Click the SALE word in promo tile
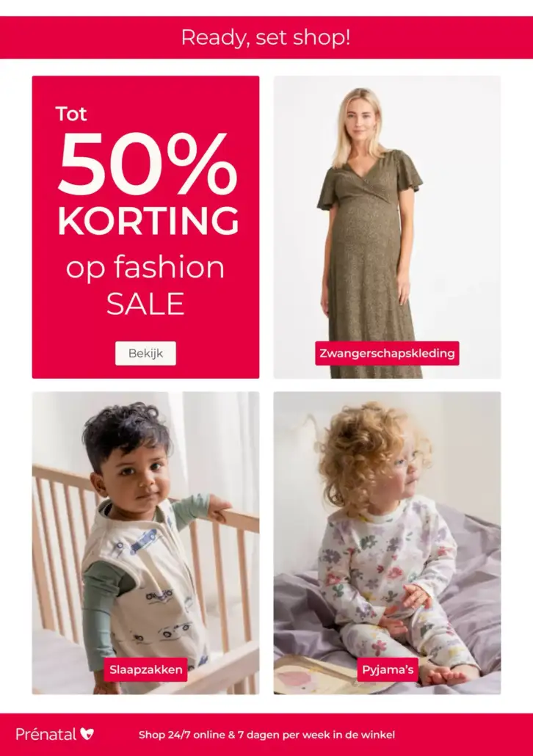Viewport: 533px width, 756px height. [x=145, y=304]
